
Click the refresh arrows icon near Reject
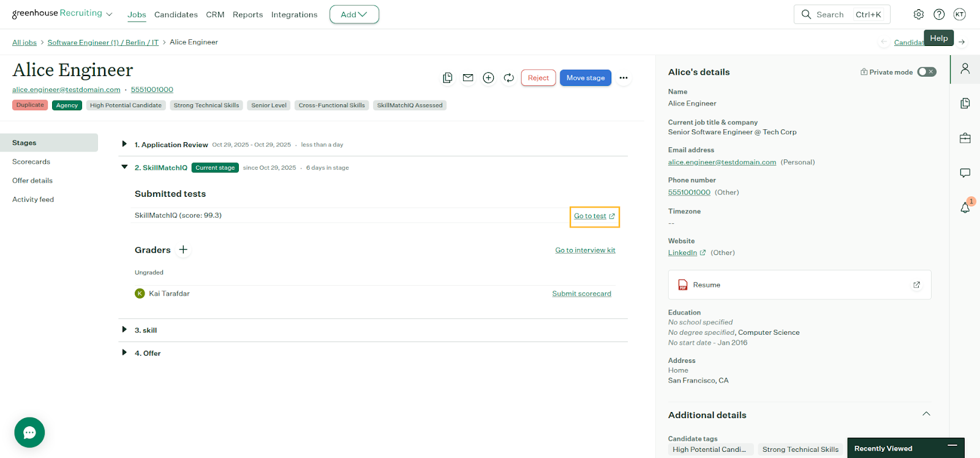508,78
